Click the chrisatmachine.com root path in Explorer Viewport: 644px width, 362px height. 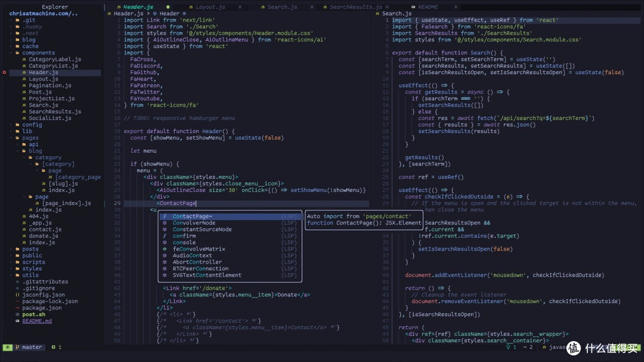[43, 14]
